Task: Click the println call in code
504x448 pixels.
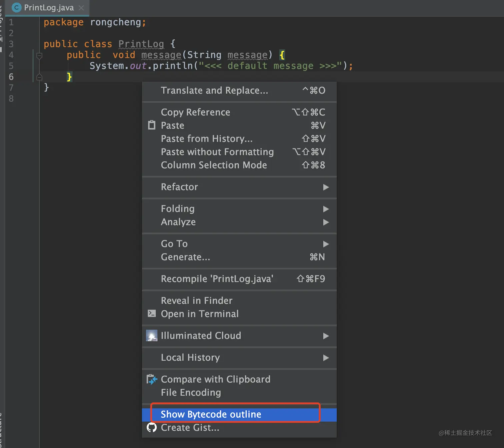Action: pyautogui.click(x=173, y=66)
